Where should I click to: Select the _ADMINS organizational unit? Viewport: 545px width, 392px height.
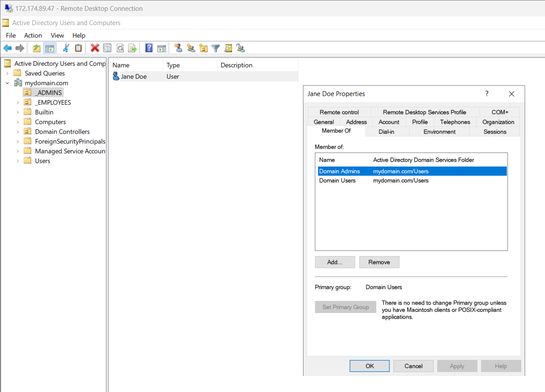tap(48, 92)
